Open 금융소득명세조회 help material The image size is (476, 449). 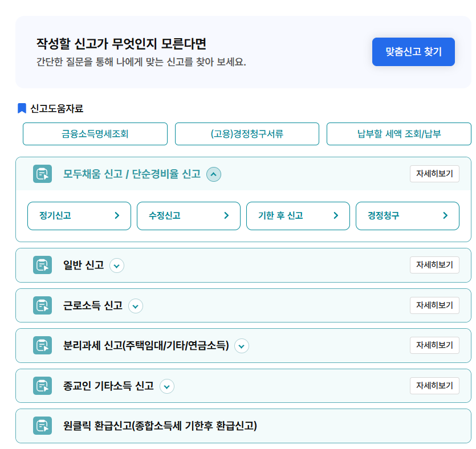click(95, 134)
